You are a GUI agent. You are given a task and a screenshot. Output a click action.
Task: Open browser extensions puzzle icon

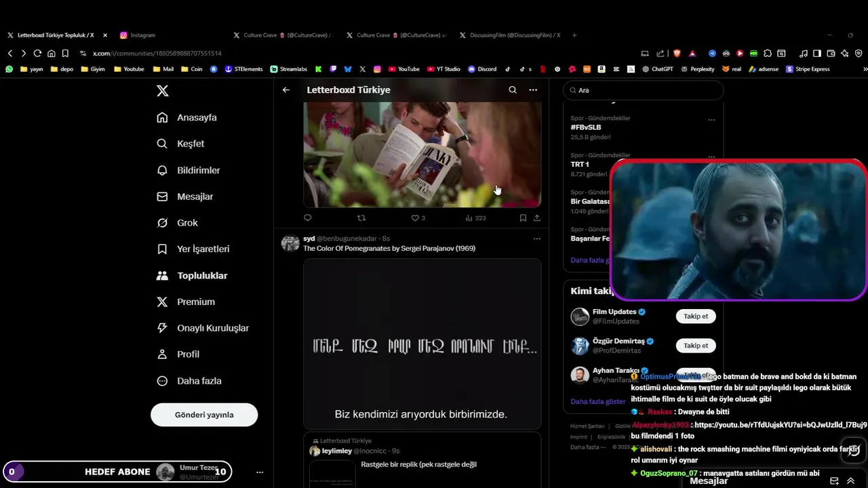click(x=768, y=53)
